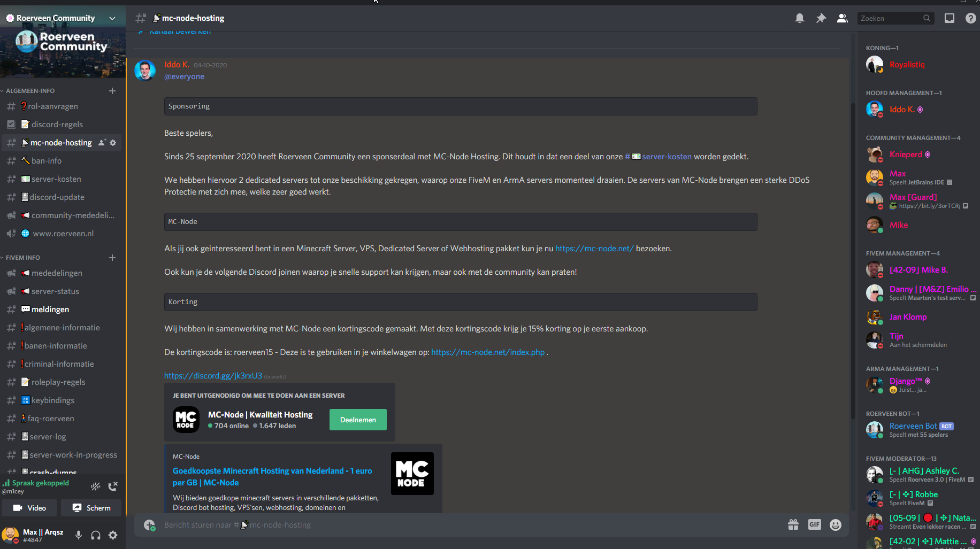Open user settings gear icon
Image resolution: width=980 pixels, height=549 pixels.
click(x=113, y=535)
